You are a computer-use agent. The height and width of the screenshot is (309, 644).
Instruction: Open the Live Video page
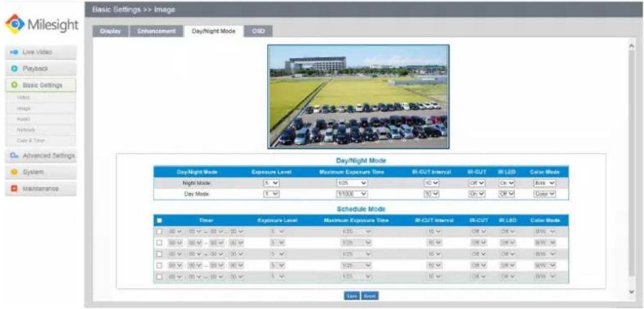pos(41,52)
